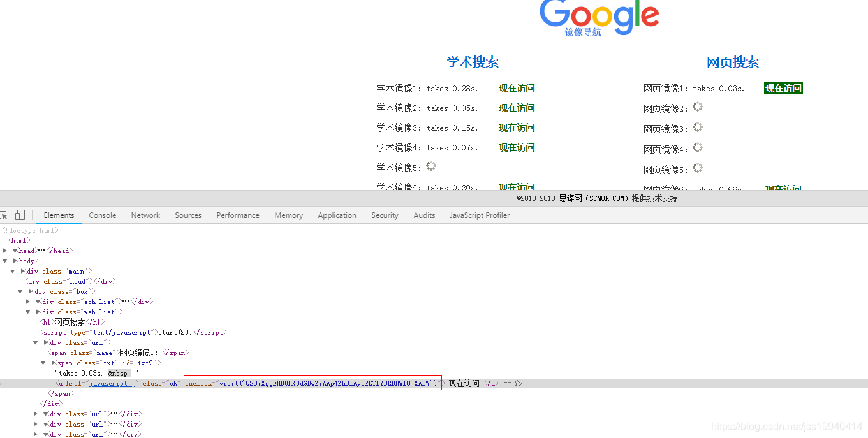Select the JavaScript Profiler tab

[x=480, y=215]
